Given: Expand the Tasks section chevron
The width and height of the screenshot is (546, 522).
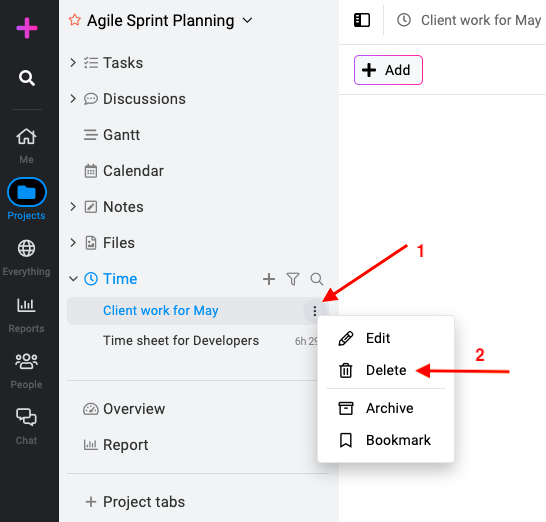Looking at the screenshot, I should click(x=73, y=63).
